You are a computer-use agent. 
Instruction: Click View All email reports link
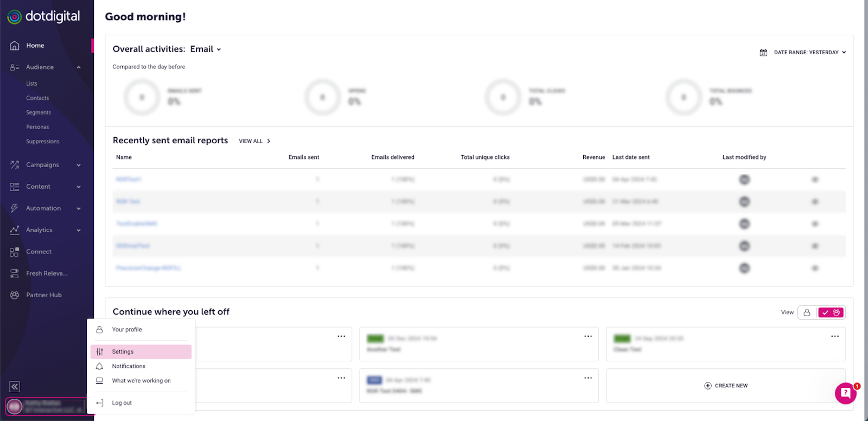point(254,141)
